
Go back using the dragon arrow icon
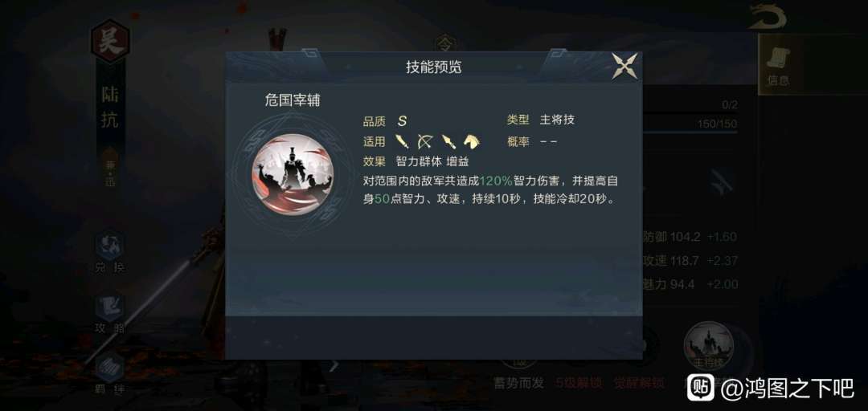click(x=768, y=18)
